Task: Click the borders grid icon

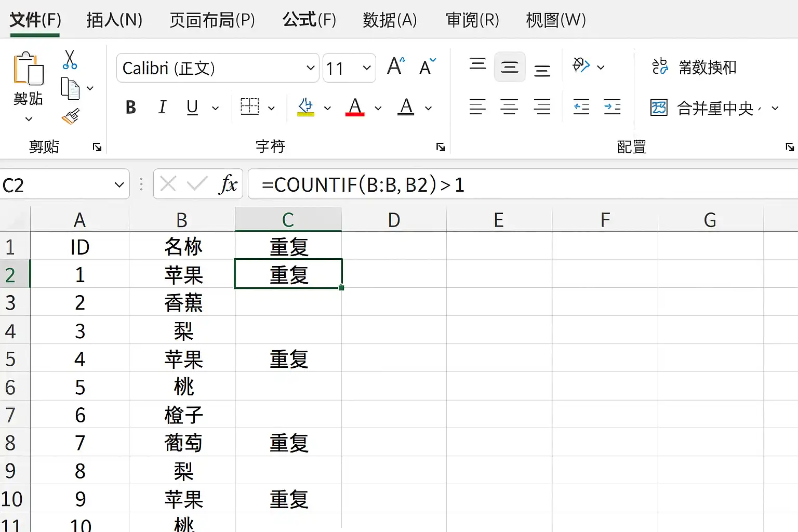Action: pos(250,107)
